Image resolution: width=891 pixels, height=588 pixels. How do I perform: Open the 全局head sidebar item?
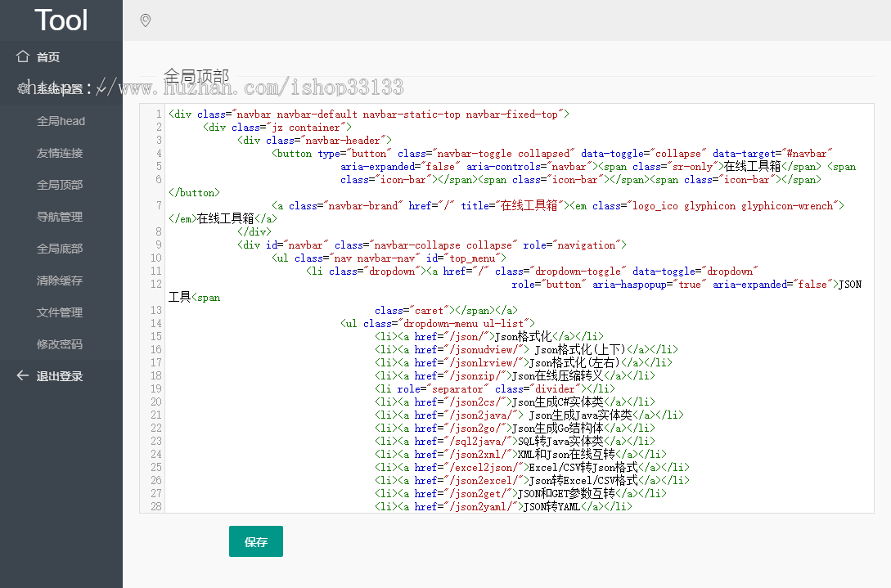61,121
